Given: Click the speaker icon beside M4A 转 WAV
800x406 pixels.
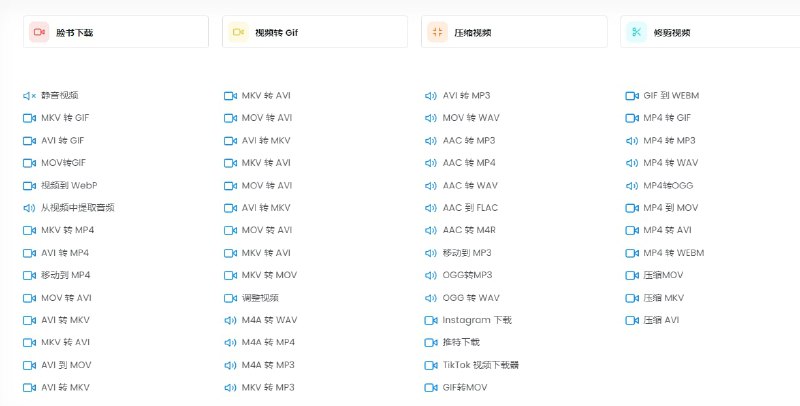Looking at the screenshot, I should (230, 320).
